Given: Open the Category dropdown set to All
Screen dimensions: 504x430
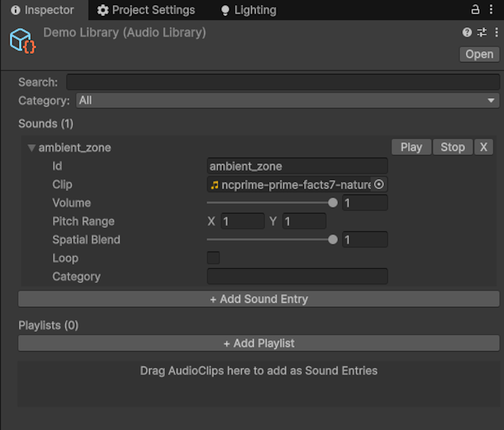Looking at the screenshot, I should pyautogui.click(x=287, y=100).
